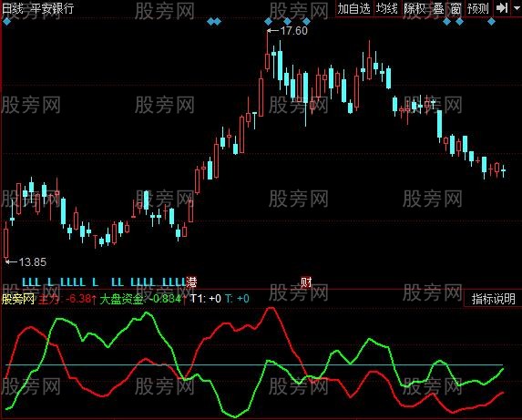
Task: Click the 平安银行 stock name title
Action: pos(52,8)
